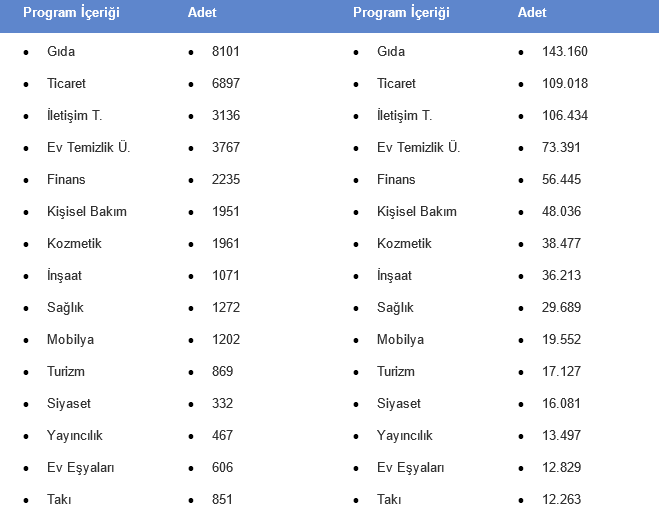Select the cell showing 3767
This screenshot has height=530, width=659.
226,147
